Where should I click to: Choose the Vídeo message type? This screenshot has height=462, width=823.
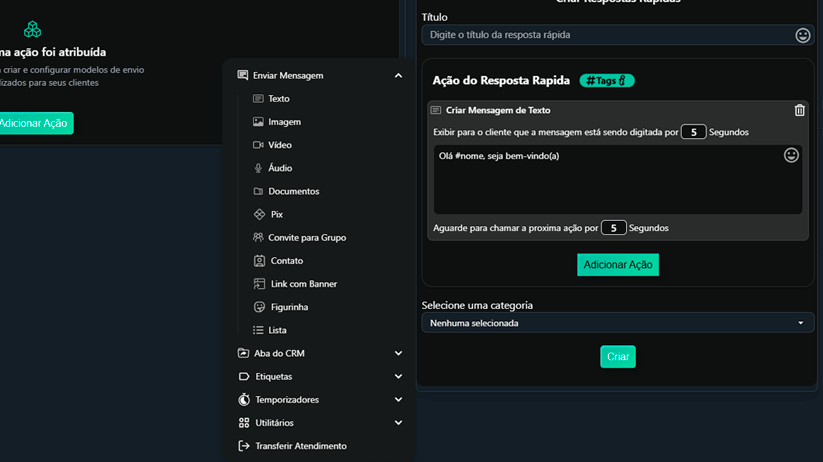279,145
